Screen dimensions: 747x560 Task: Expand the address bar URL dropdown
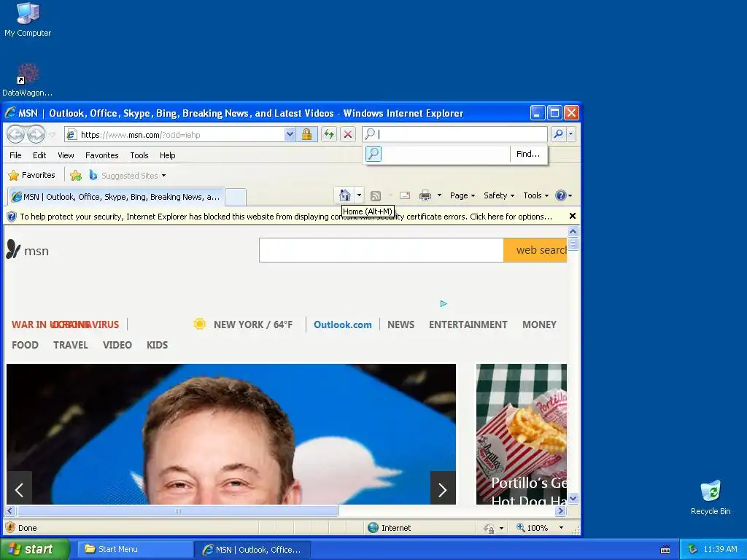[290, 134]
